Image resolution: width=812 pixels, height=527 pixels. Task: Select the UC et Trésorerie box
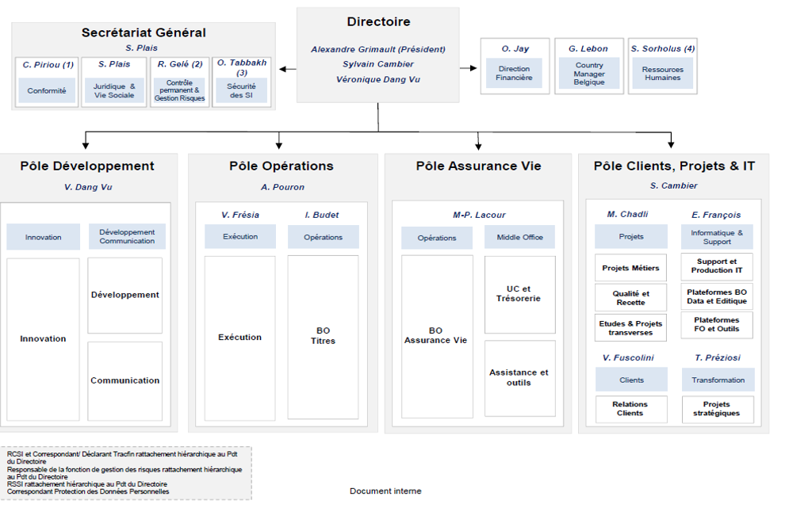pos(519,294)
